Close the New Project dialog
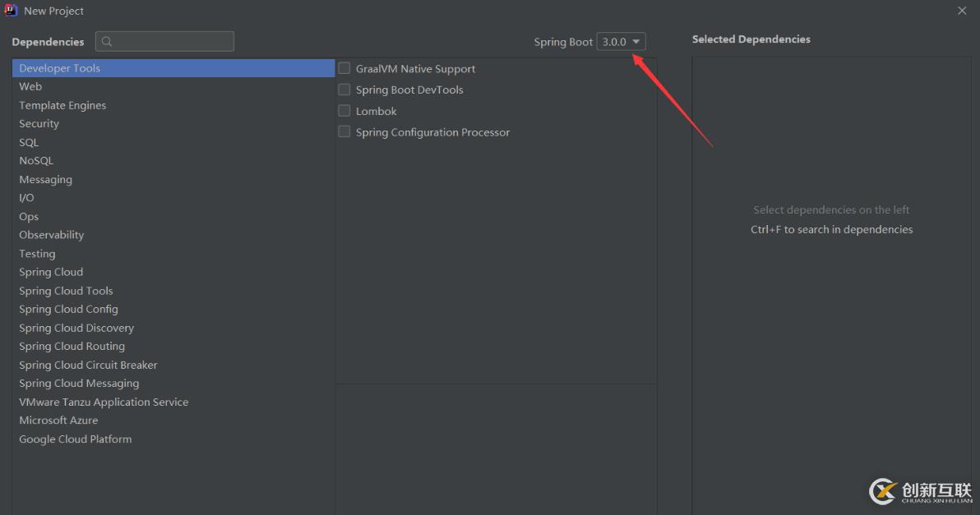Viewport: 980px width, 515px height. [962, 11]
